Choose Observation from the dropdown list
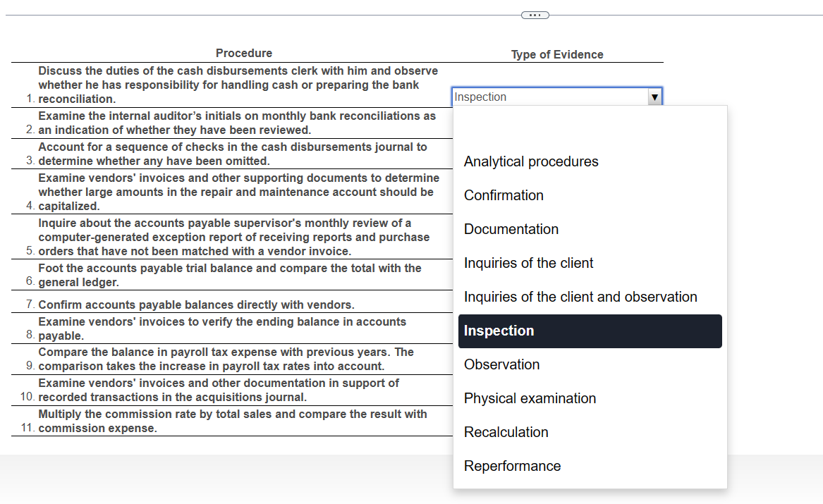 point(501,364)
